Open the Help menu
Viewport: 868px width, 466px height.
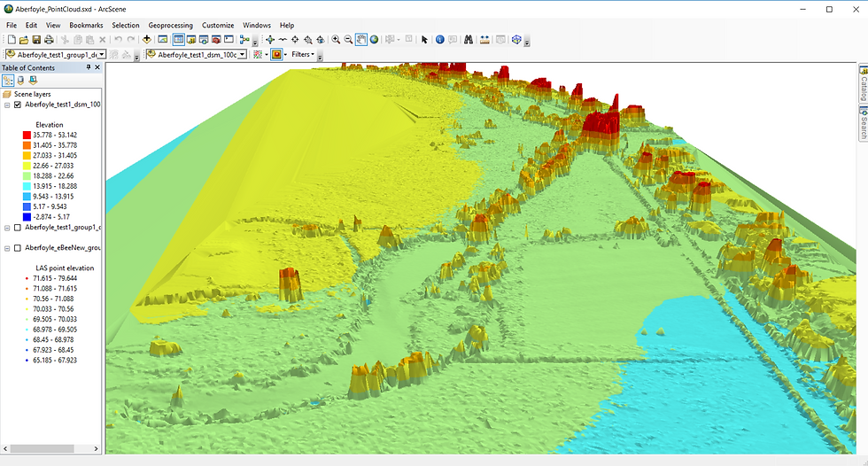287,25
